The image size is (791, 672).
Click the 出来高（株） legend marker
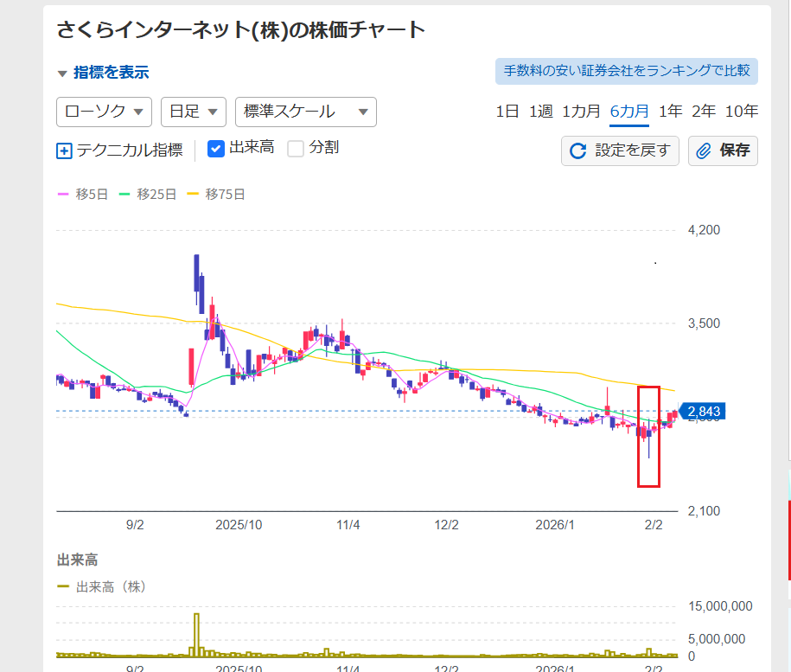pyautogui.click(x=64, y=586)
